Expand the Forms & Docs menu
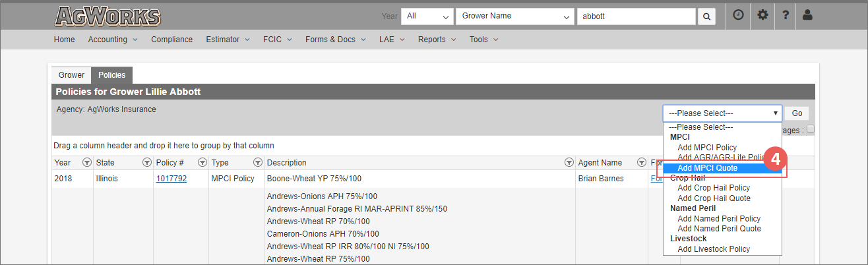This screenshot has height=265, width=868. click(336, 40)
